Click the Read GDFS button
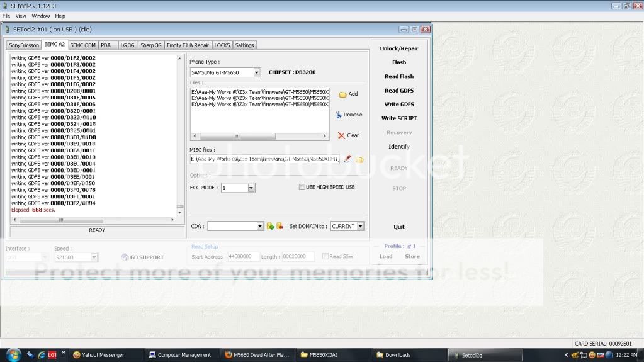Viewport: 644px width, 362px height. point(399,91)
